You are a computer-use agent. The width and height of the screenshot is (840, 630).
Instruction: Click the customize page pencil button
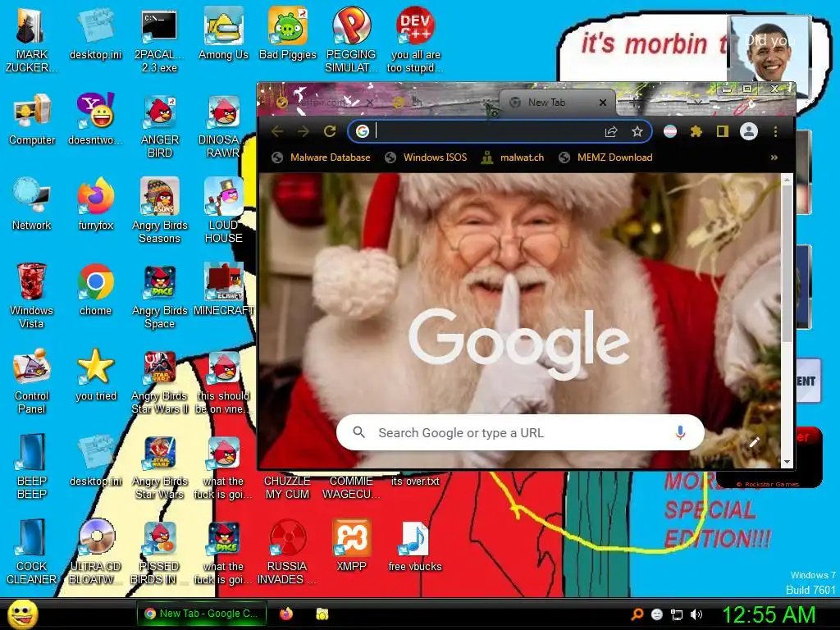coord(755,442)
